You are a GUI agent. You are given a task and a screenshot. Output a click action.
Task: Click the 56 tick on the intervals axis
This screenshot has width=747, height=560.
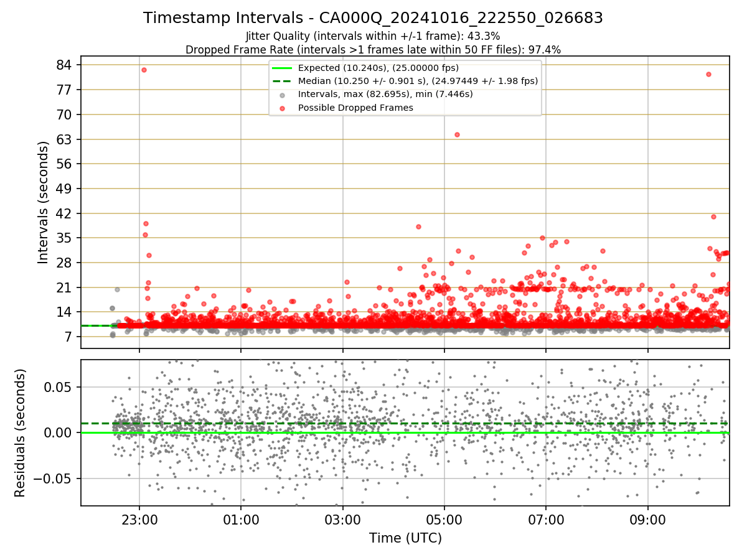[65, 164]
